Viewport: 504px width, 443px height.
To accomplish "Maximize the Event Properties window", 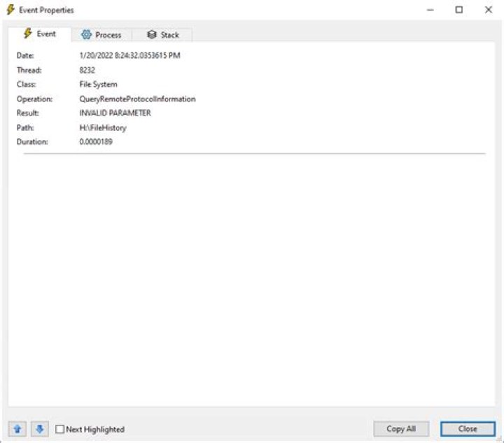I will (459, 10).
